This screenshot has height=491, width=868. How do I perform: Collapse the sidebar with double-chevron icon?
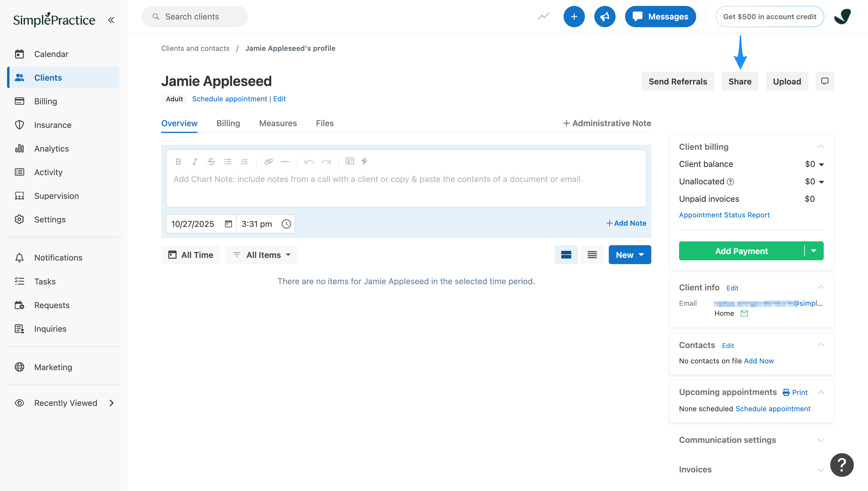pos(111,20)
